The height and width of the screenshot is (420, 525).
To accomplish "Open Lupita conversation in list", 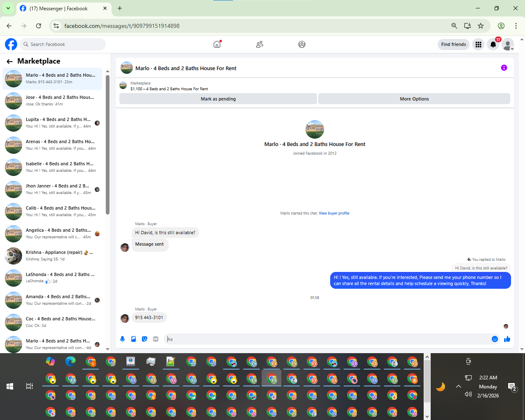I will [x=52, y=123].
